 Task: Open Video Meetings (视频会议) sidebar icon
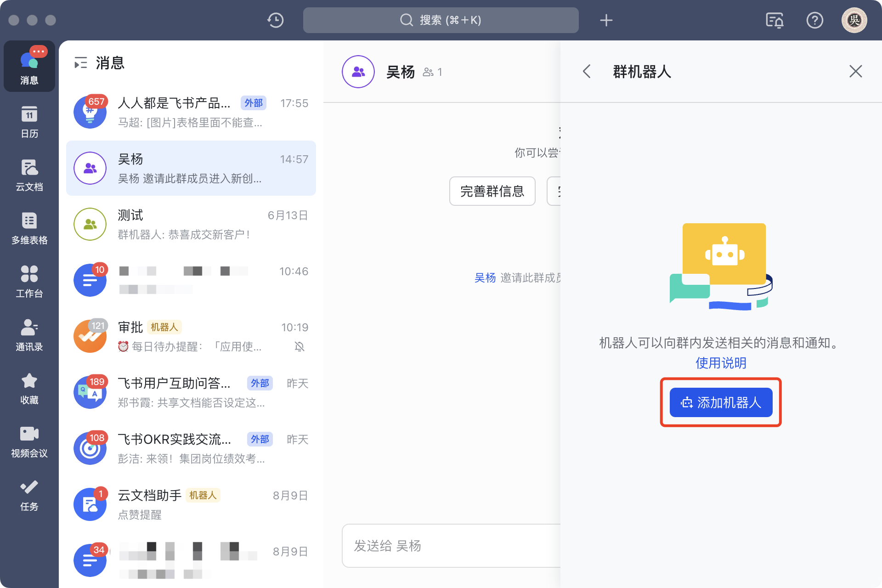tap(29, 441)
